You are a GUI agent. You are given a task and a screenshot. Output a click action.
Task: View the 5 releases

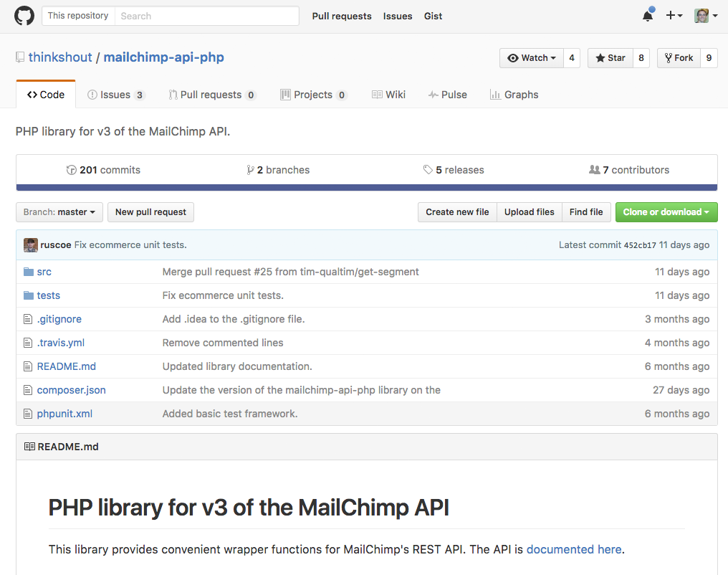tap(454, 170)
